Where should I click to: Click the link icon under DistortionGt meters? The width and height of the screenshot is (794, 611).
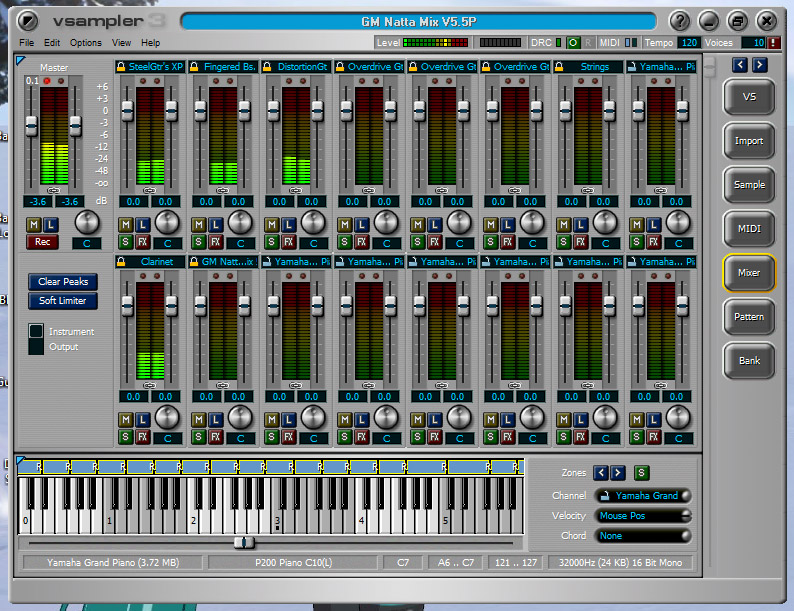point(296,190)
